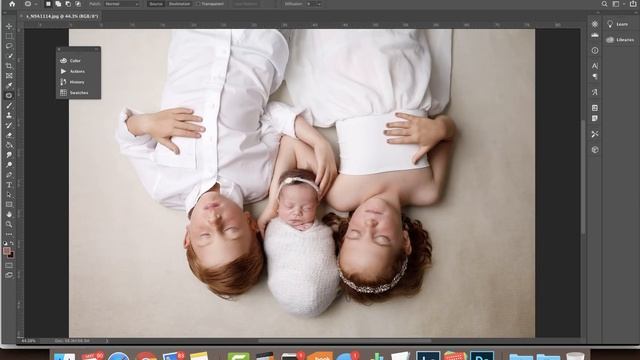Open the Adjustments panel icon
Image resolution: width=640 pixels, height=360 pixels.
(x=595, y=36)
